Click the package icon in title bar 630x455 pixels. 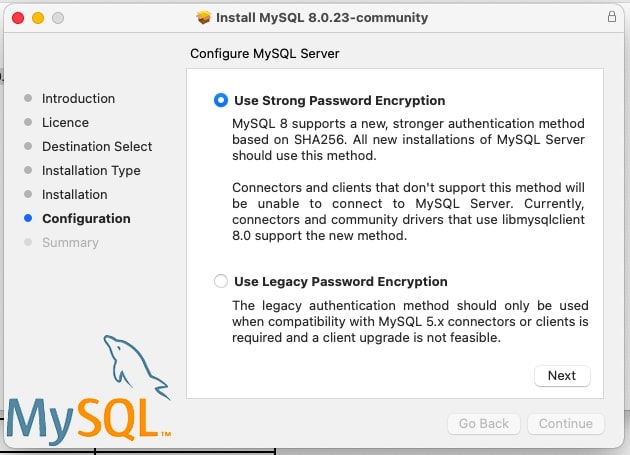coord(205,18)
